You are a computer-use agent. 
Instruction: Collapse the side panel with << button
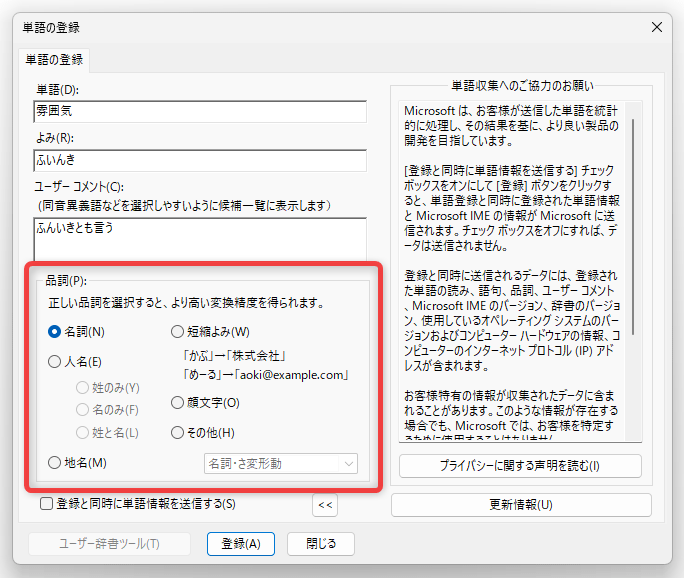tap(325, 505)
